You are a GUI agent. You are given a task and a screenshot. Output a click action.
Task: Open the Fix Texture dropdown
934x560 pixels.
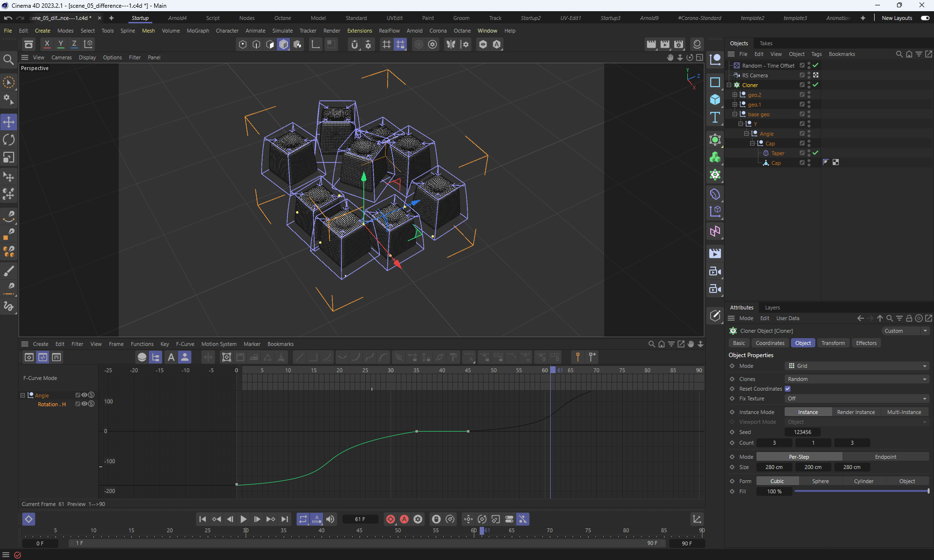point(856,398)
